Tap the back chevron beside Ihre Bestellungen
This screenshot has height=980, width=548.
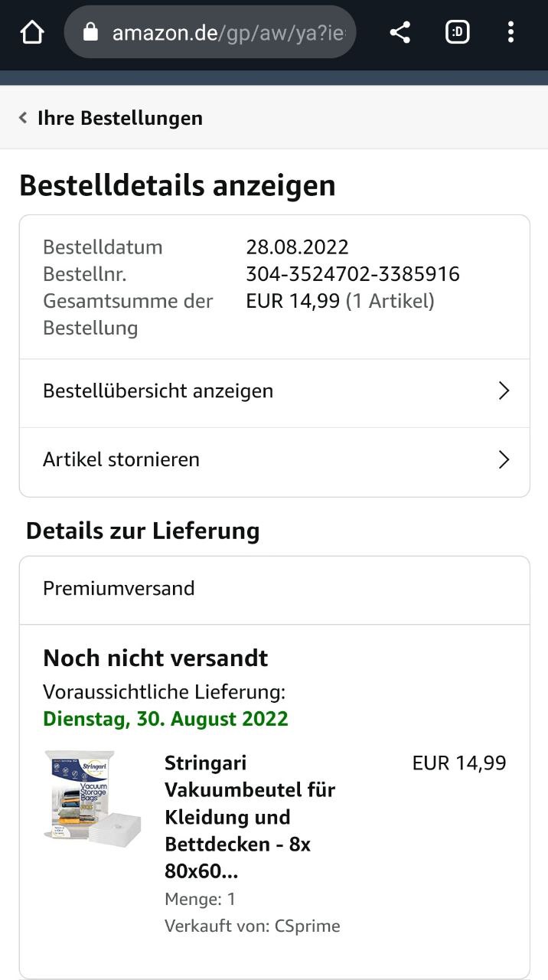coord(23,118)
